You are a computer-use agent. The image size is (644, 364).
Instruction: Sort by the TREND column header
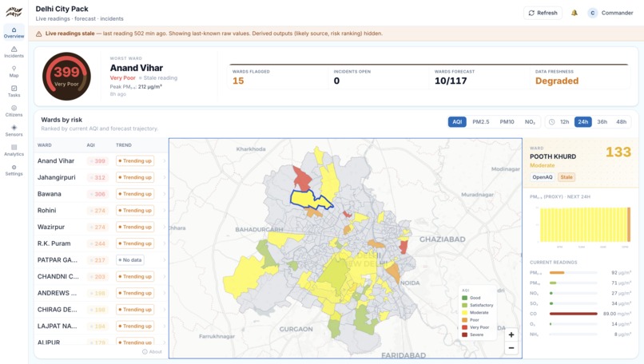[124, 145]
